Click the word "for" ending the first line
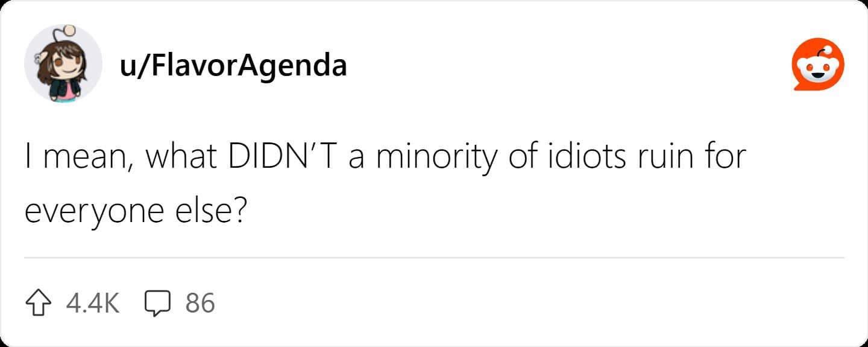This screenshot has height=347, width=868. [726, 157]
